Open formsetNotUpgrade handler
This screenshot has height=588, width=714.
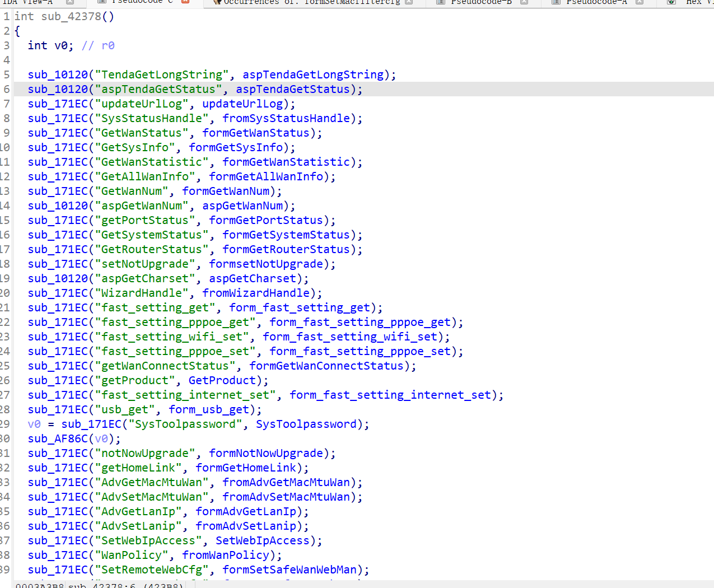pyautogui.click(x=266, y=264)
